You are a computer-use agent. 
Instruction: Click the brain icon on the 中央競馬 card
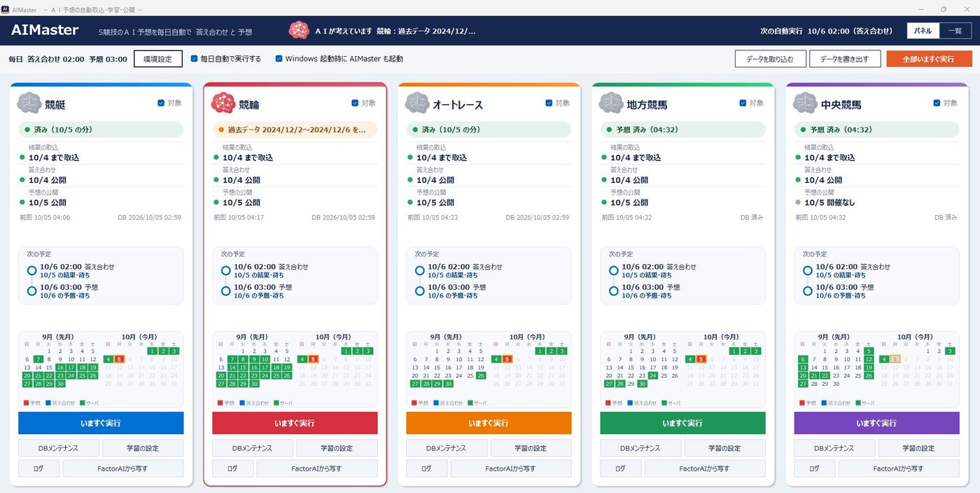(x=805, y=104)
